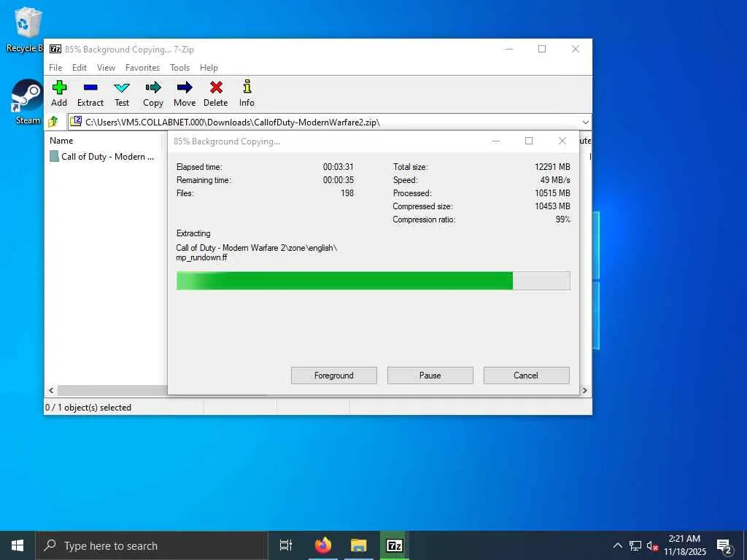Screen dimensions: 747x560
Task: Click the 7-Zip taskbar icon
Action: tap(395, 545)
